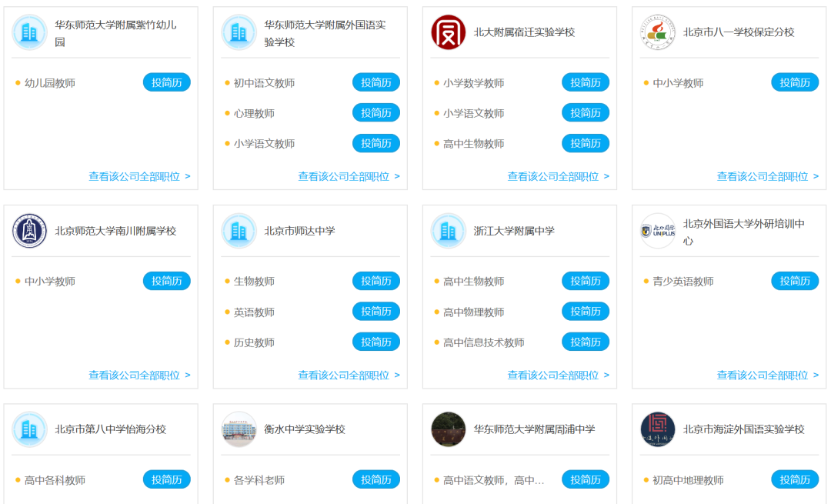
Task: Click 投简历 for 高中语文教师 at 周浦中学
Action: 586,479
